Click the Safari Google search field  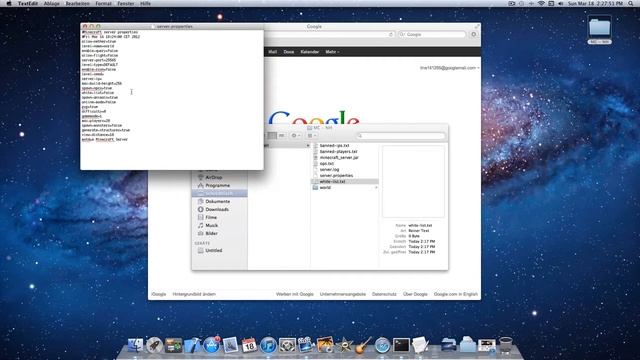[432, 35]
